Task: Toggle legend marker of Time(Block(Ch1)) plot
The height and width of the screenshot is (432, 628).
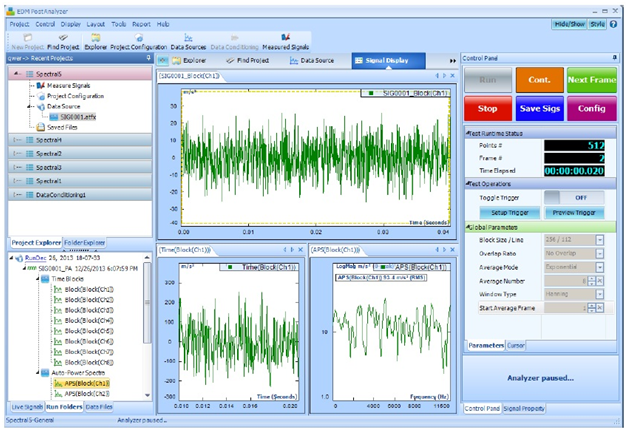Action: pos(230,267)
